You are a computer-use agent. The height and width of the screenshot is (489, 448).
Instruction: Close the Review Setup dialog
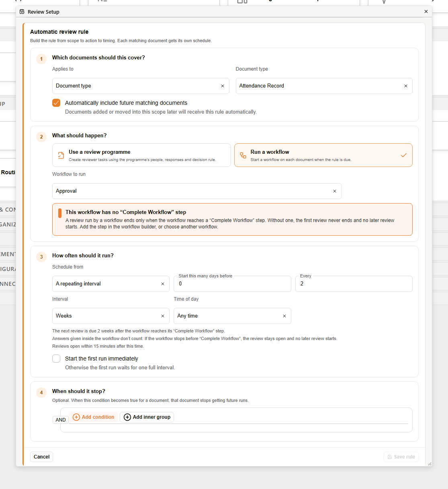click(426, 12)
